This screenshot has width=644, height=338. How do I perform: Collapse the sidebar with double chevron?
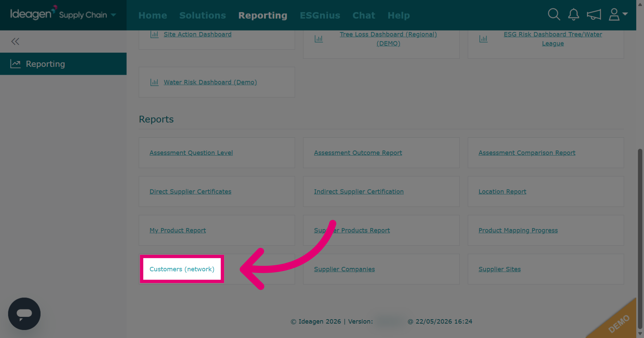pyautogui.click(x=15, y=42)
